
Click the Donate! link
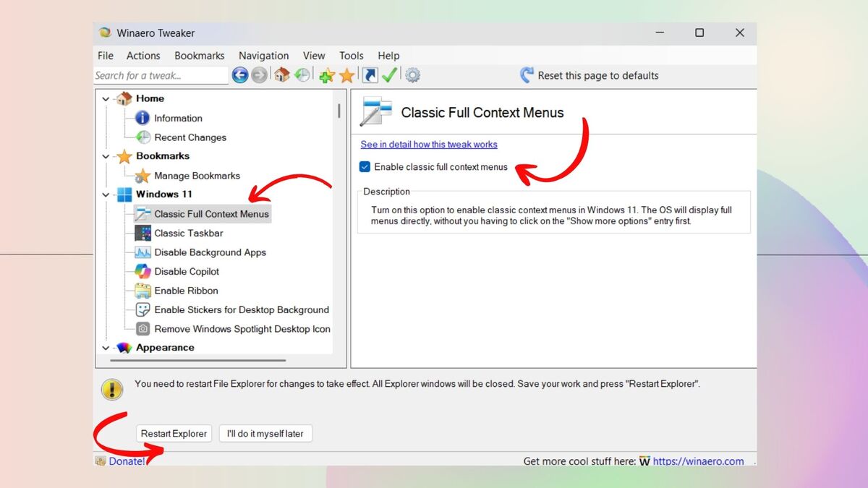point(127,461)
